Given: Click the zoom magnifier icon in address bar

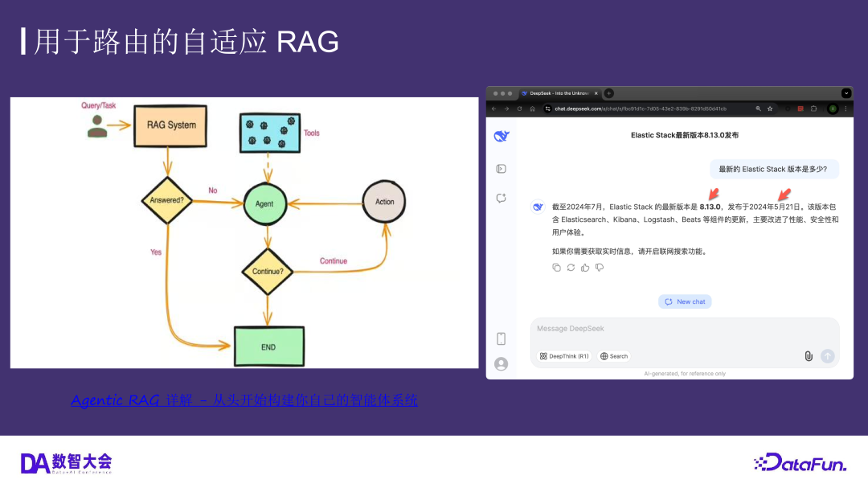Looking at the screenshot, I should tap(759, 109).
